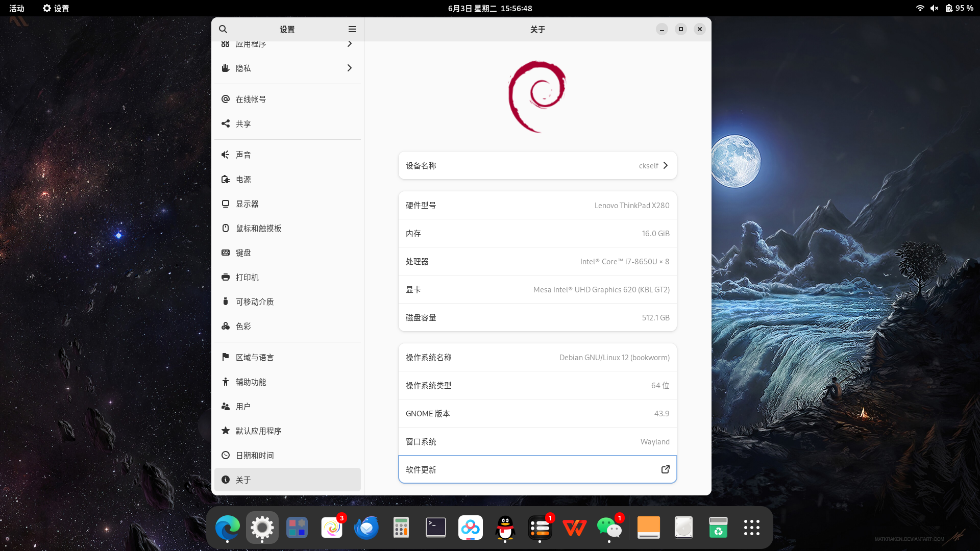Open the QQ penguin app in dock
The height and width of the screenshot is (551, 980).
pos(505,528)
